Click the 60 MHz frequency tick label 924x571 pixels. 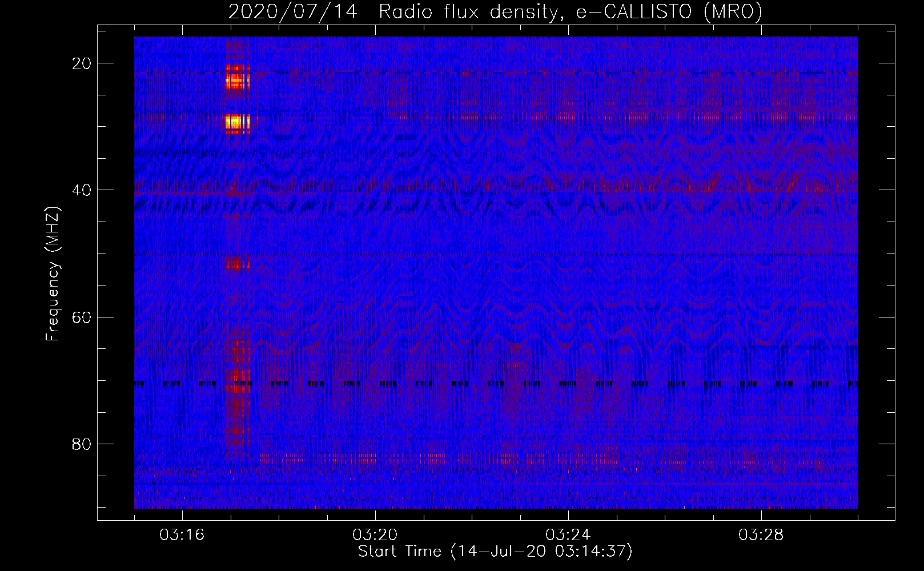click(82, 317)
